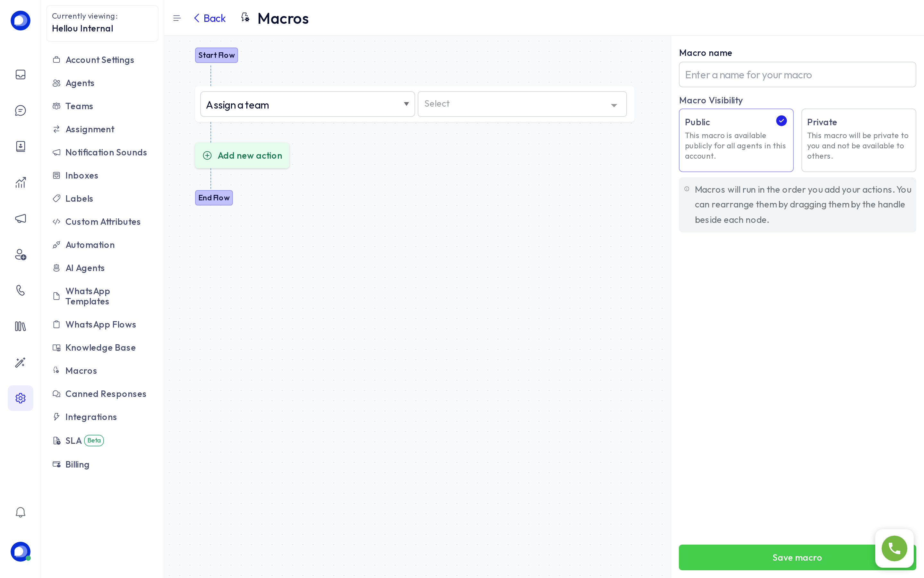
Task: Open the inbox icon in left rail
Action: coord(20,74)
